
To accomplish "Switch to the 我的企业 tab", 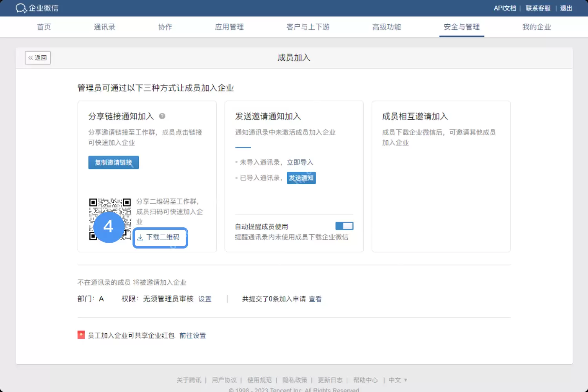I will pyautogui.click(x=537, y=27).
